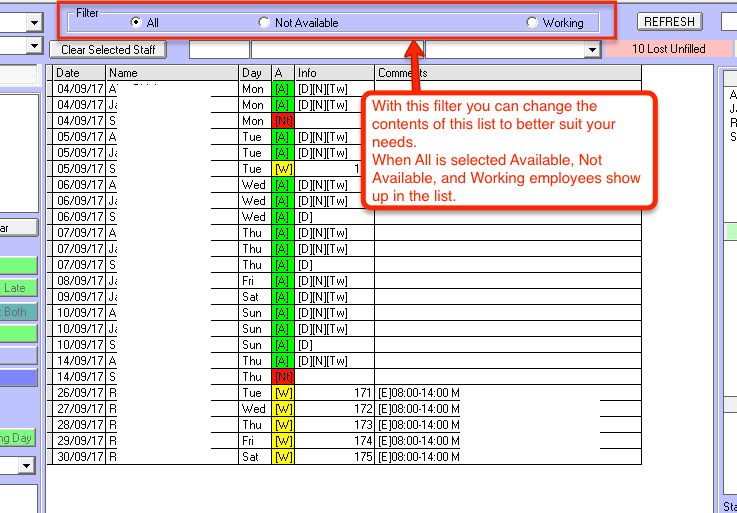Click the yellow [W] status on 30/09/17 Saturday
The image size is (737, 513).
282,457
